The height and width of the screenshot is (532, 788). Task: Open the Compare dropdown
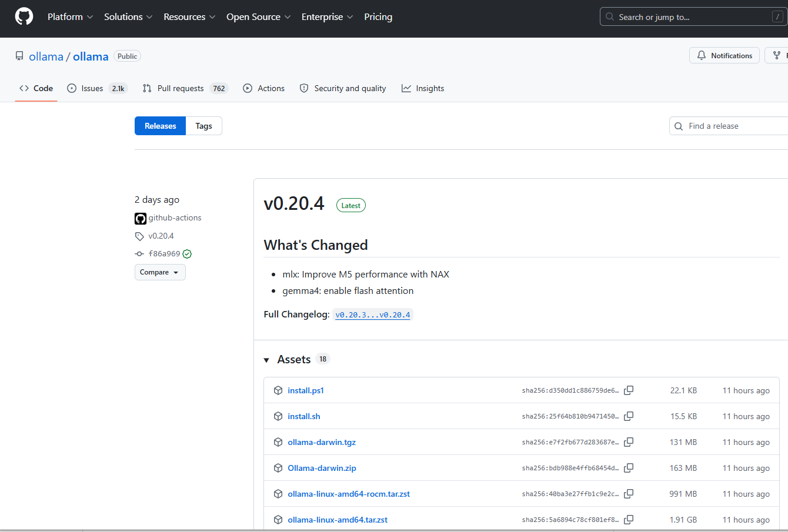(160, 272)
